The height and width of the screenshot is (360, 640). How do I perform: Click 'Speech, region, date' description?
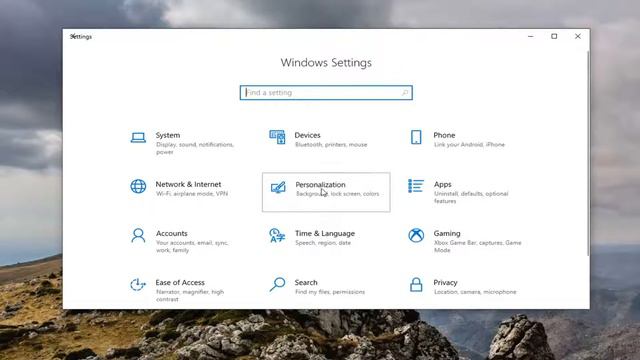(323, 243)
